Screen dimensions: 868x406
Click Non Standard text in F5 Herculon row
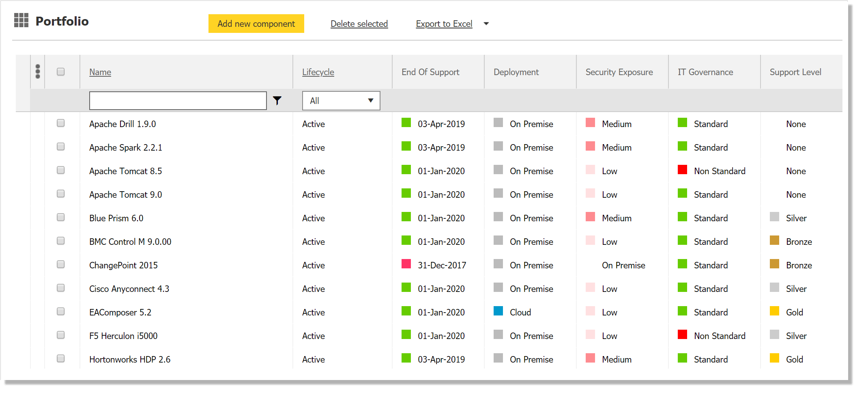(x=720, y=336)
